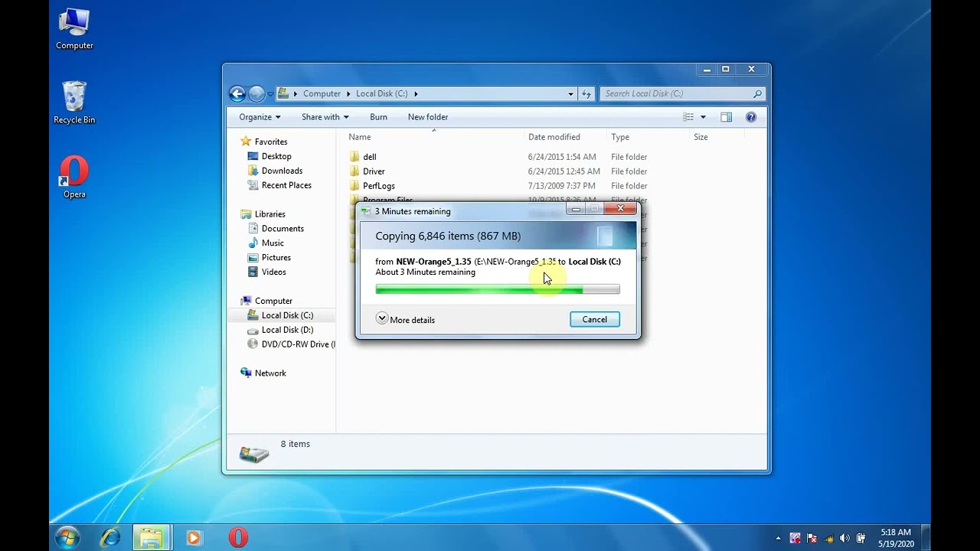980x551 pixels.
Task: Open the address bar history dropdown
Action: click(x=570, y=94)
